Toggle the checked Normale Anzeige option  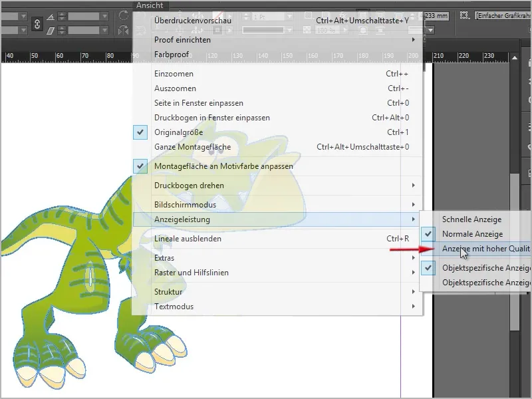pos(475,234)
